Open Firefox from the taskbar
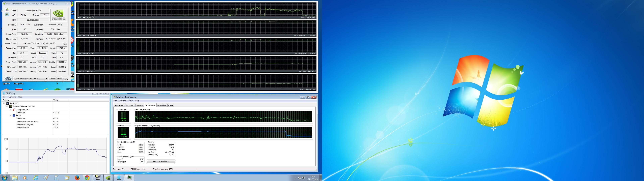The image size is (644, 181). coord(77,178)
